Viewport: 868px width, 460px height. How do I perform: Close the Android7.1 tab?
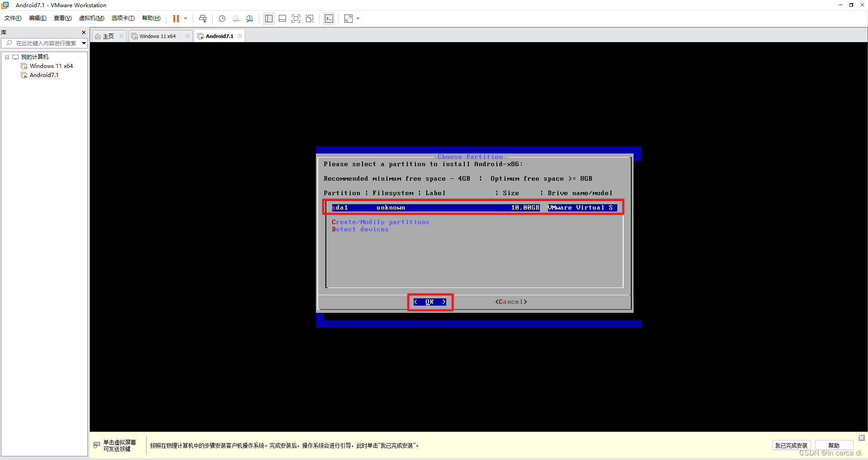click(240, 36)
